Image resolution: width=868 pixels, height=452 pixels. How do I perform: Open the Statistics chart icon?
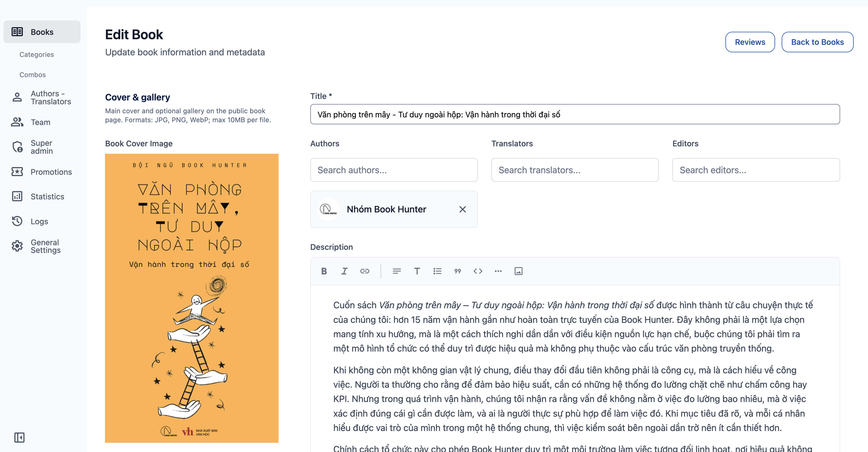tap(17, 196)
